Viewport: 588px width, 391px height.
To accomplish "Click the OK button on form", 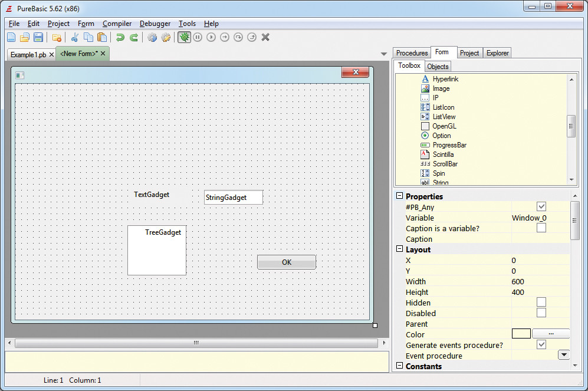I will (x=287, y=262).
